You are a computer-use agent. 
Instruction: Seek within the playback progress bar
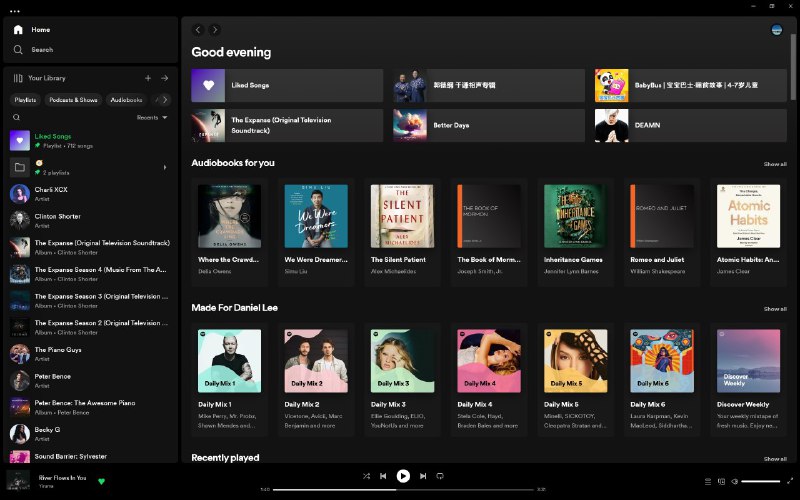[403, 490]
